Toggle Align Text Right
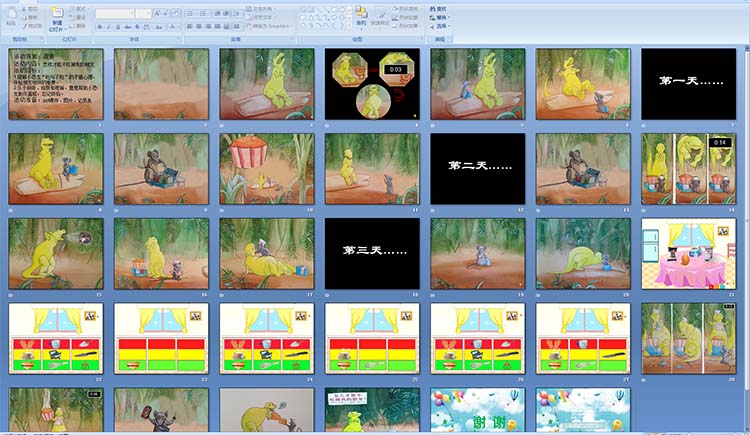The width and height of the screenshot is (750, 435). (208, 27)
